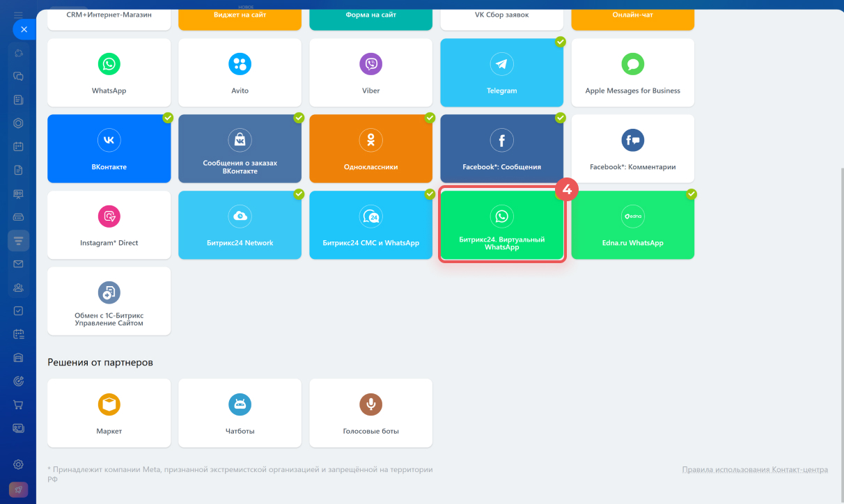The image size is (844, 504).
Task: Open Edna.ru WhatsApp card
Action: coord(633,225)
